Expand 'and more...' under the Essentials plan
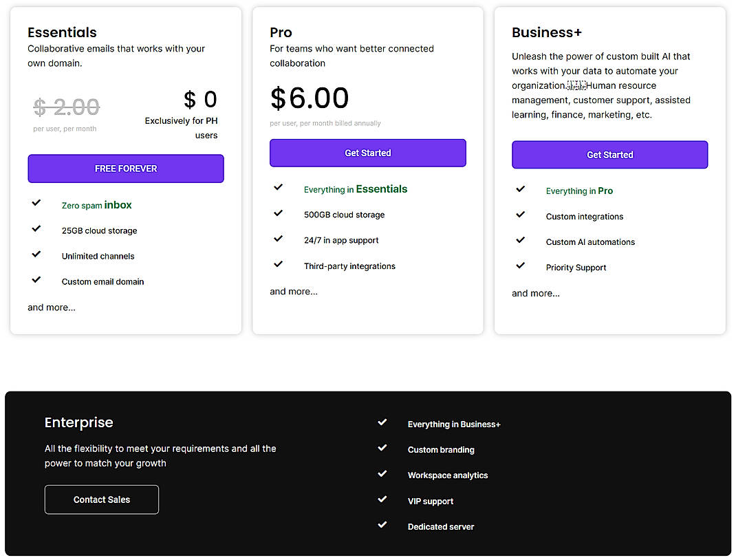 [x=51, y=307]
